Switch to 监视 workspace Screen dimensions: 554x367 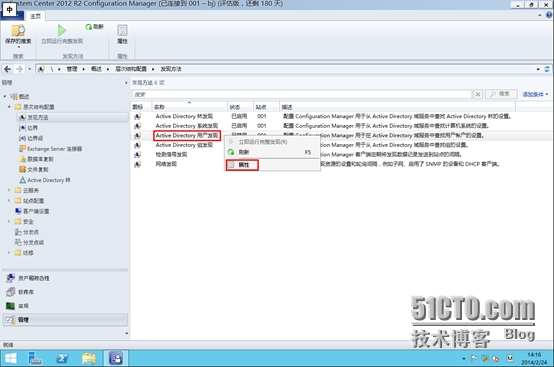65,306
